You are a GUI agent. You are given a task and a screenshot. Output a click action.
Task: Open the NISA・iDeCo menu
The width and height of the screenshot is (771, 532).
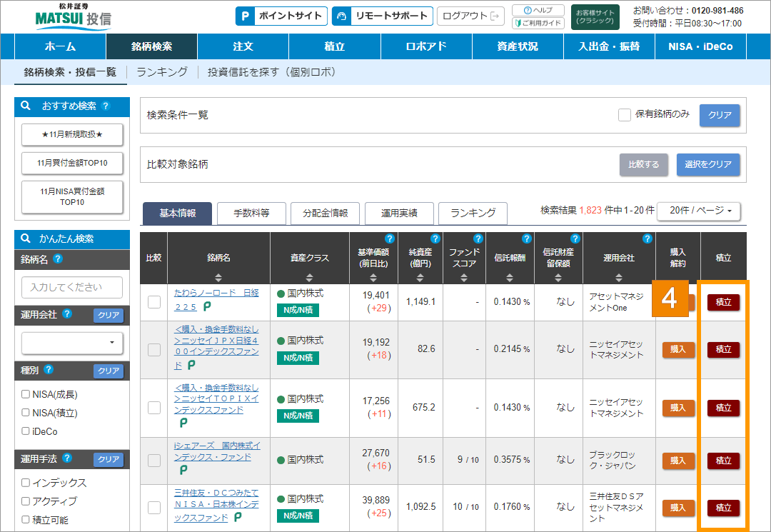pyautogui.click(x=700, y=46)
